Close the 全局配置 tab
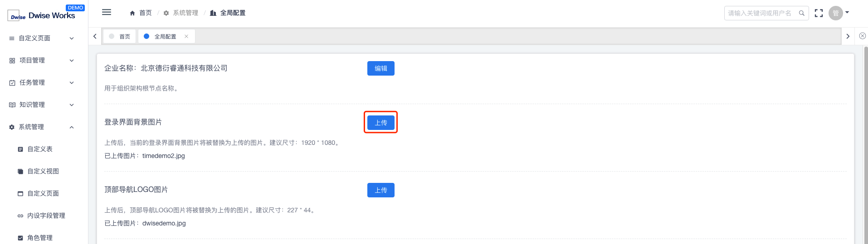 [186, 36]
